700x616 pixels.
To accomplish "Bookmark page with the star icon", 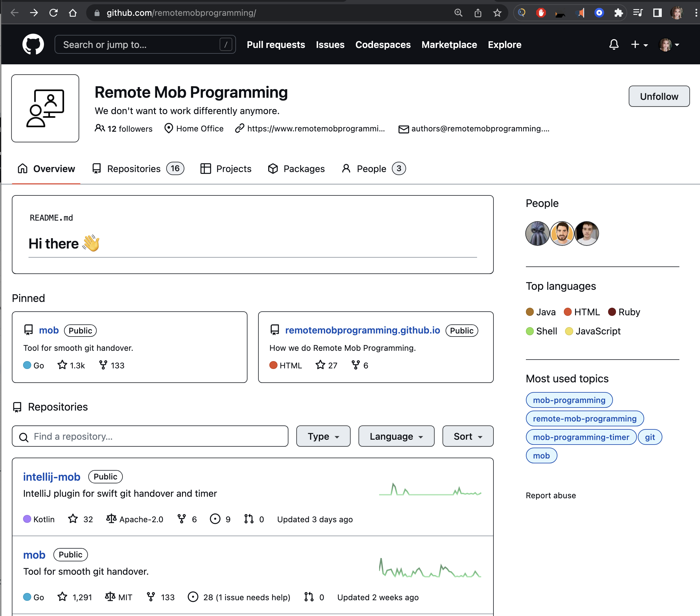I will click(x=497, y=13).
